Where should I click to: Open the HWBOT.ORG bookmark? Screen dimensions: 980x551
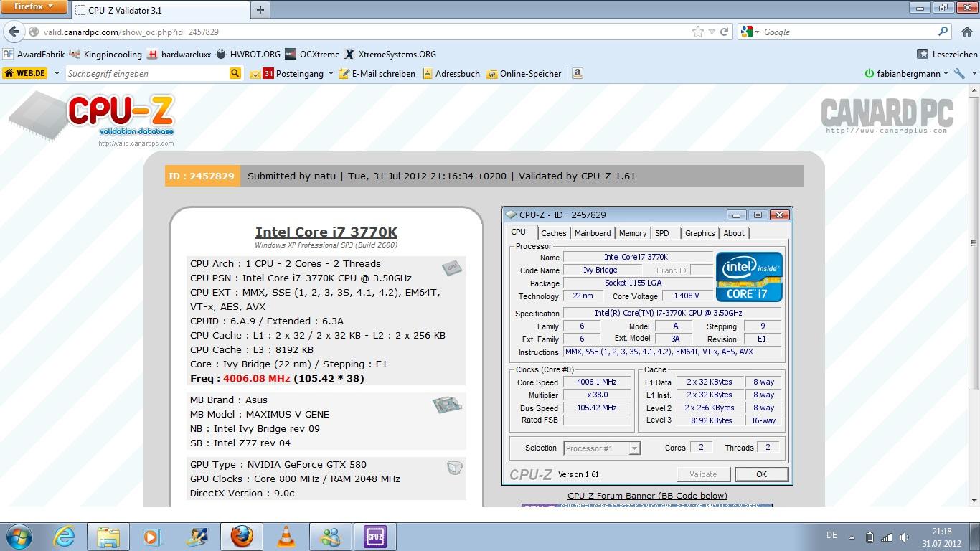click(248, 54)
